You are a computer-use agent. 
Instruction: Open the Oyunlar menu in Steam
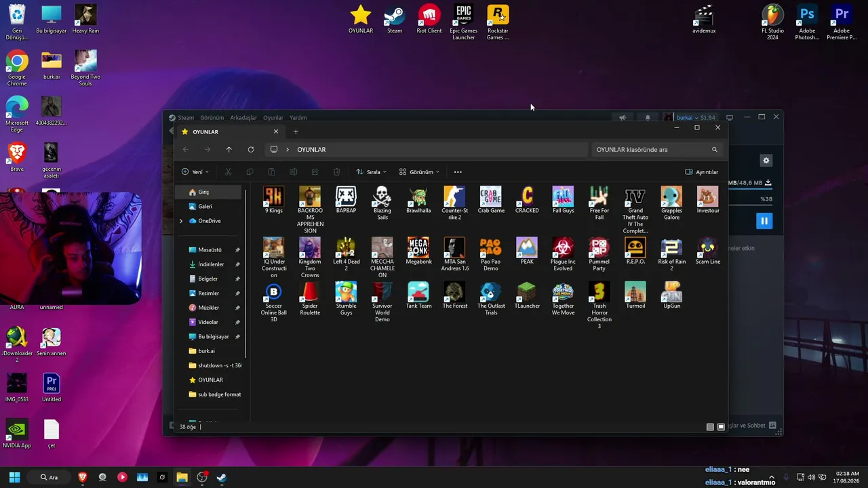pos(273,118)
